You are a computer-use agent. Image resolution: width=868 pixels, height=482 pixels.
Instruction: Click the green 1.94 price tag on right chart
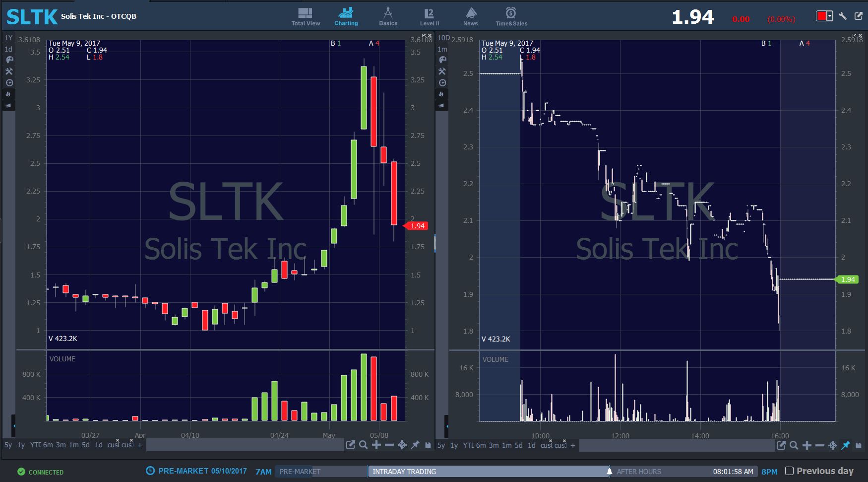point(847,279)
